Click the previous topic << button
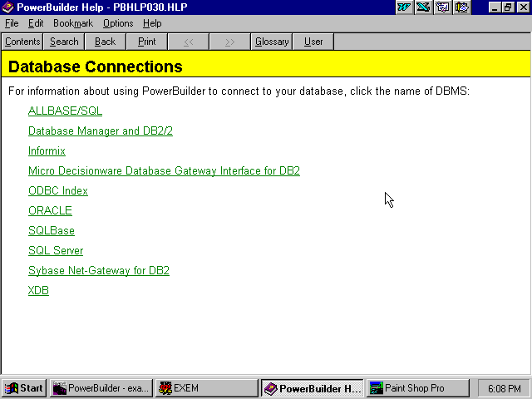 pyautogui.click(x=189, y=42)
